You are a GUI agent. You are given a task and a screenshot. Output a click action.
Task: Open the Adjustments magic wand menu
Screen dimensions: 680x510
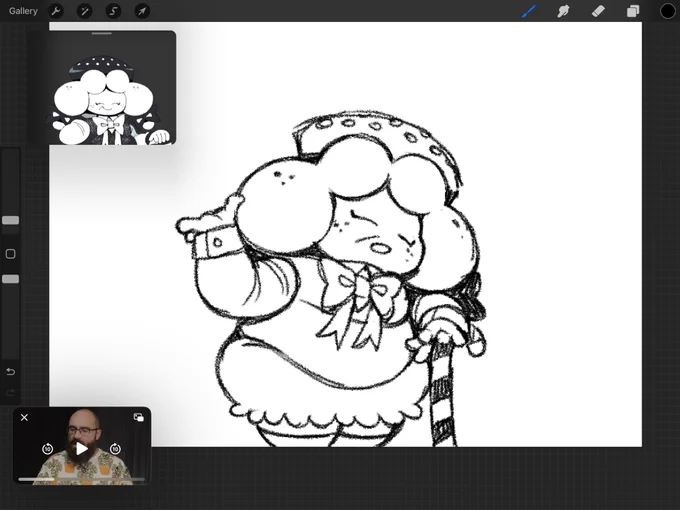tap(85, 11)
